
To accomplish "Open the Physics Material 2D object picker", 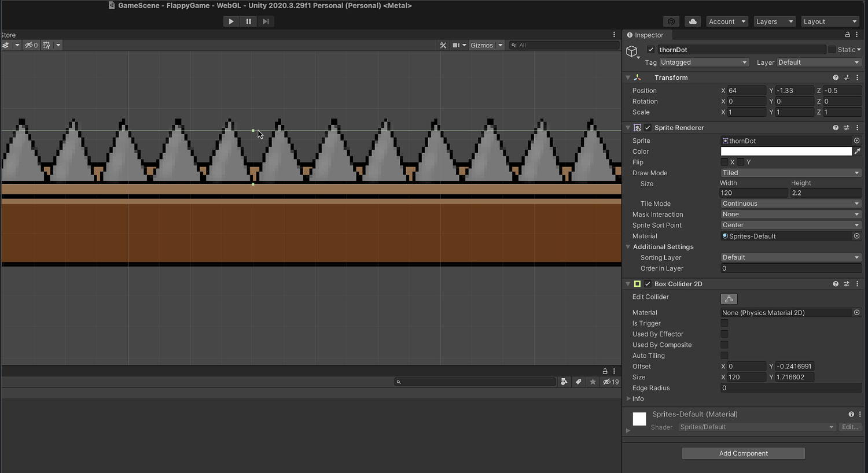I will pyautogui.click(x=857, y=313).
